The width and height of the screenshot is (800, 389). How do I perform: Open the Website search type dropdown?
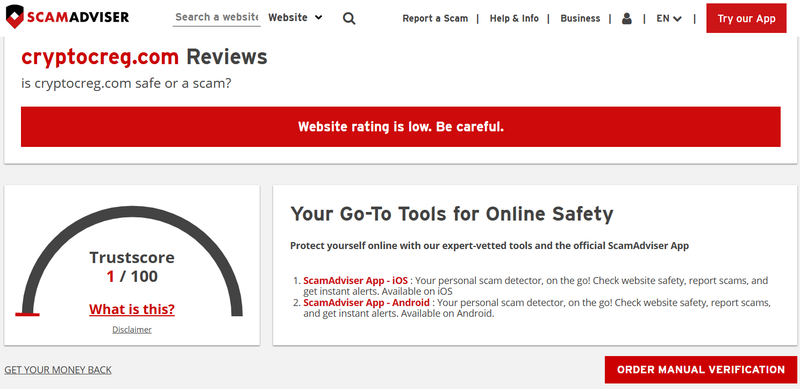[295, 17]
